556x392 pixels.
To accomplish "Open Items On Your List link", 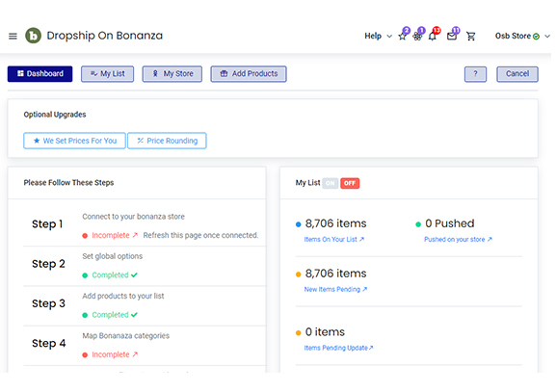I will click(334, 240).
